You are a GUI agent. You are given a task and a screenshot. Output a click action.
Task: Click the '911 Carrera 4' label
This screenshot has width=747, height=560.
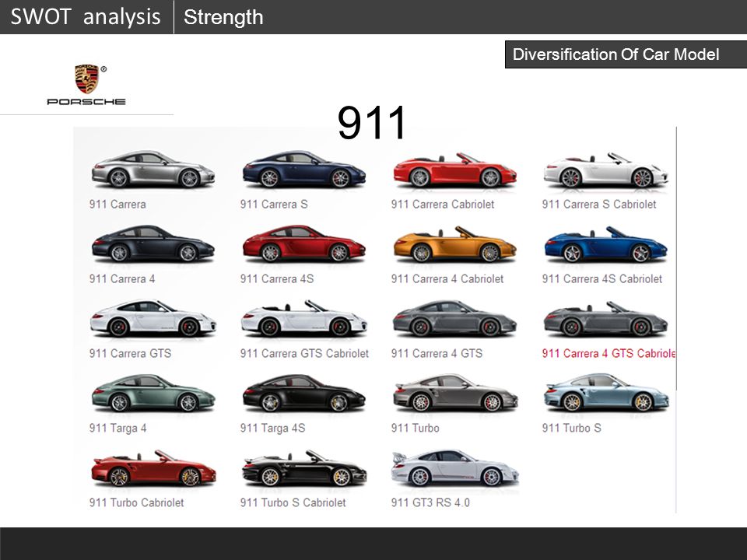point(122,279)
